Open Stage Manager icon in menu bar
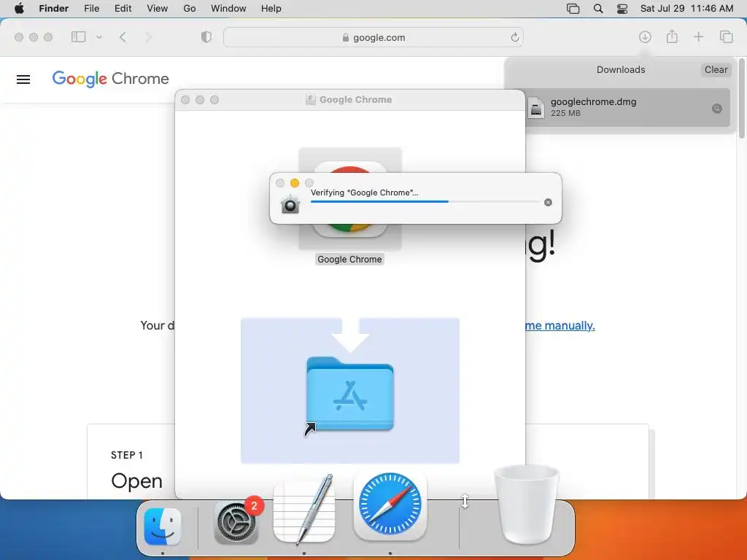 point(573,9)
